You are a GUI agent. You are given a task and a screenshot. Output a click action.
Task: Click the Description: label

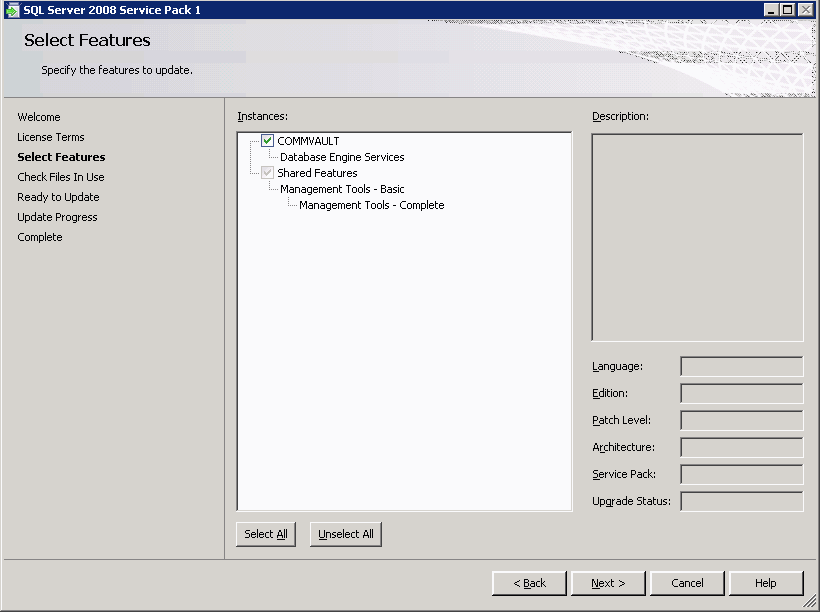pos(620,116)
